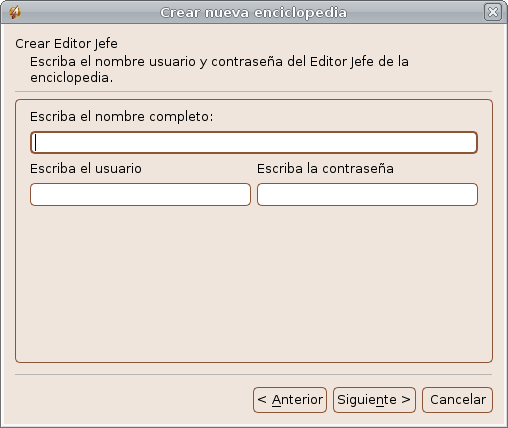Image resolution: width=508 pixels, height=428 pixels.
Task: Click the contraseña password field
Action: pyautogui.click(x=367, y=194)
